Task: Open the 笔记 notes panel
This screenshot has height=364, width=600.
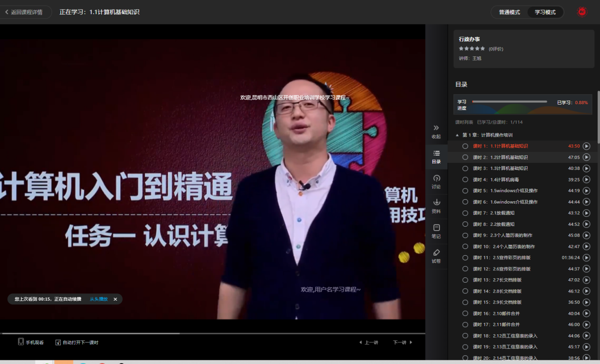Action: click(x=436, y=231)
